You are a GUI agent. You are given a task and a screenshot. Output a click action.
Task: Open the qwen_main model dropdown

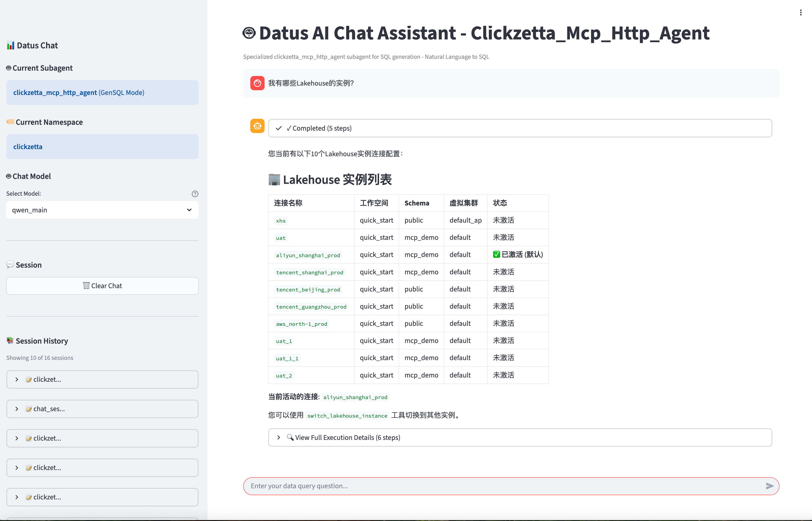coord(102,210)
